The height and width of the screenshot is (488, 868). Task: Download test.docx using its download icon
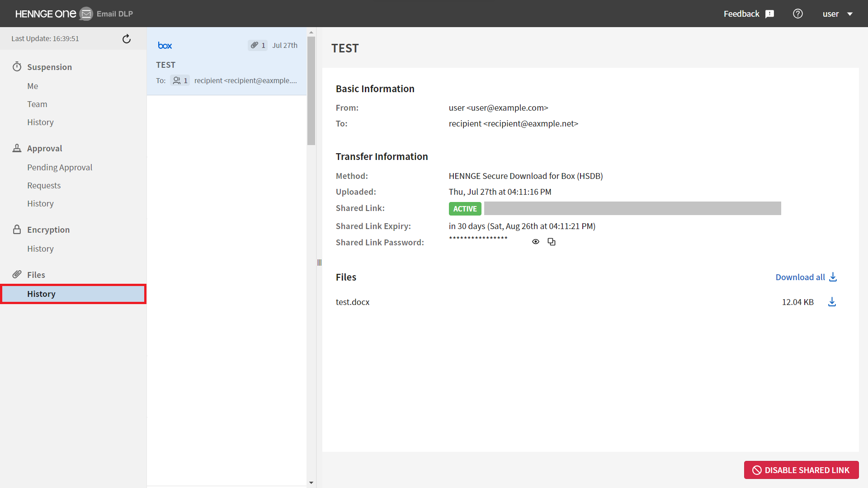(x=832, y=302)
